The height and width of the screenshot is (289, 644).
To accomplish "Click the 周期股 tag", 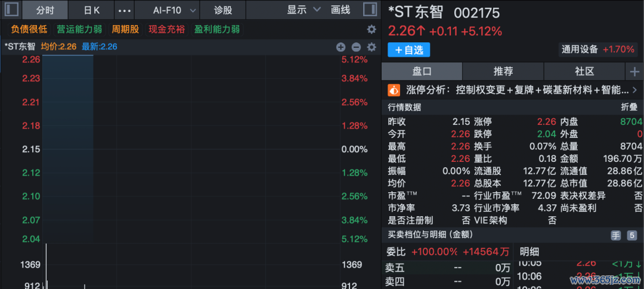I will tap(125, 30).
